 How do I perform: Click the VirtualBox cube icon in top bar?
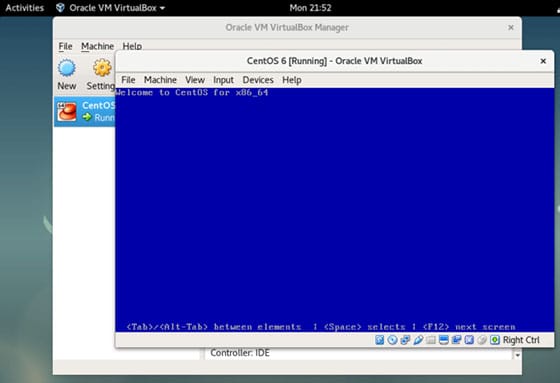pyautogui.click(x=60, y=8)
